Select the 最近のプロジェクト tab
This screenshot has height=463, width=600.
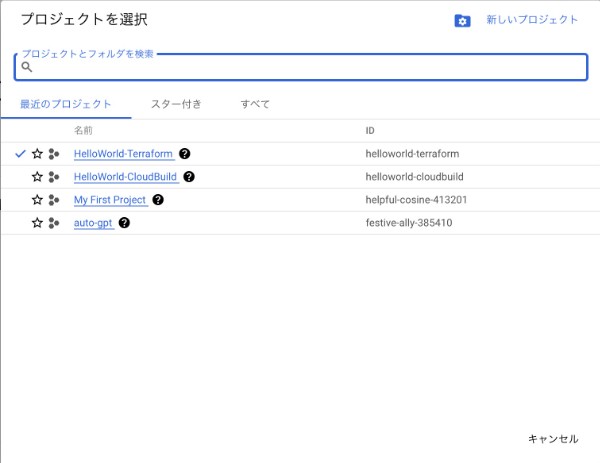pyautogui.click(x=66, y=104)
